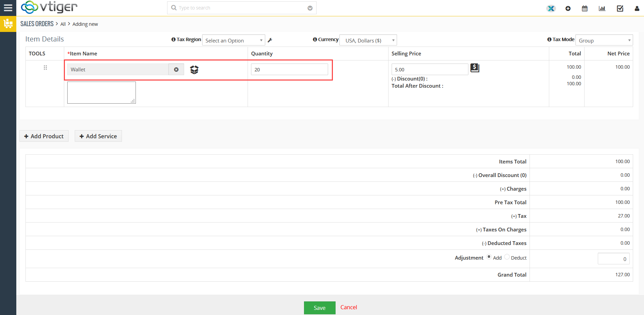
Task: Open the tasks checkmark icon
Action: point(620,8)
